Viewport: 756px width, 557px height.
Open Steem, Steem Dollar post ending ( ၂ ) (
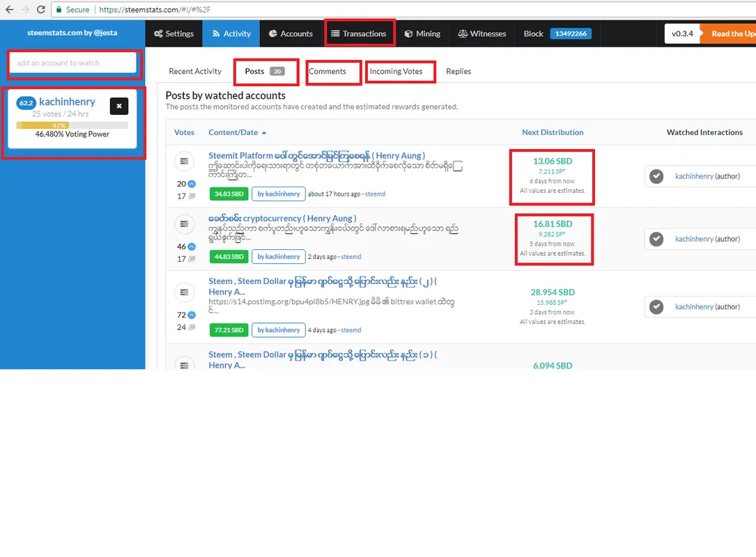pos(323,286)
